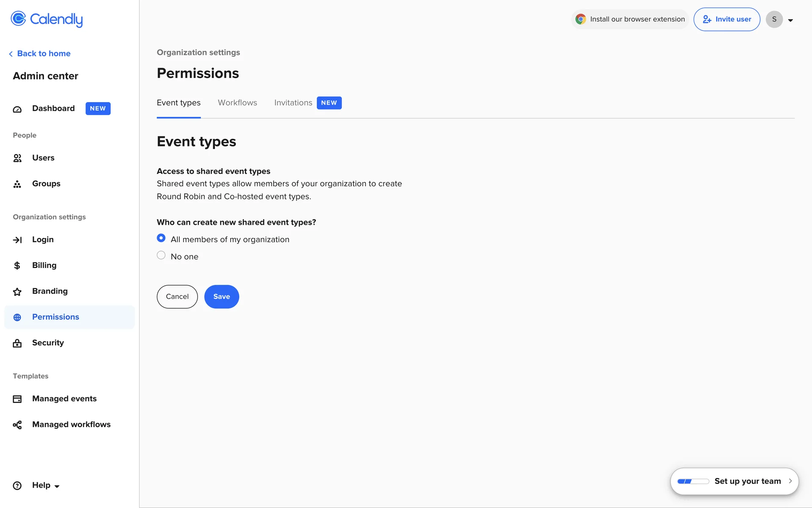This screenshot has height=508, width=812.
Task: Select All members of my organization
Action: (161, 238)
